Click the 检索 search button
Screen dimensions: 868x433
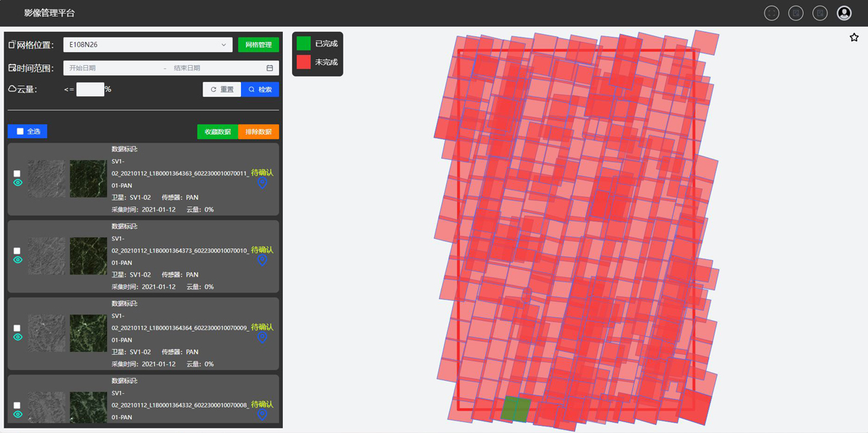(x=260, y=90)
